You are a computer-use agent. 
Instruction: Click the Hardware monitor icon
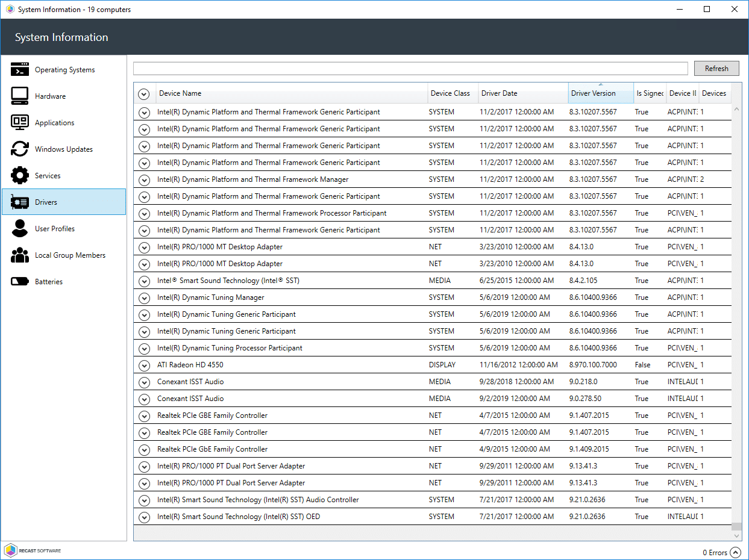click(x=20, y=96)
